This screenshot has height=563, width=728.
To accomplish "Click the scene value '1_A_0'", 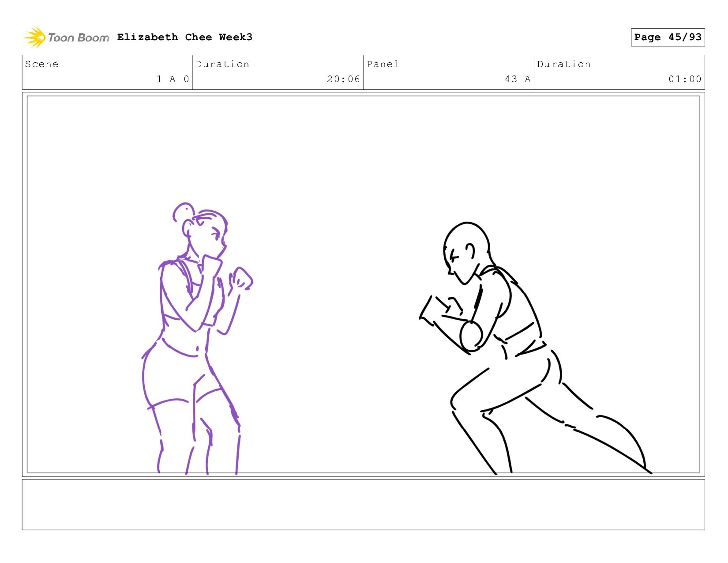I will (x=173, y=79).
